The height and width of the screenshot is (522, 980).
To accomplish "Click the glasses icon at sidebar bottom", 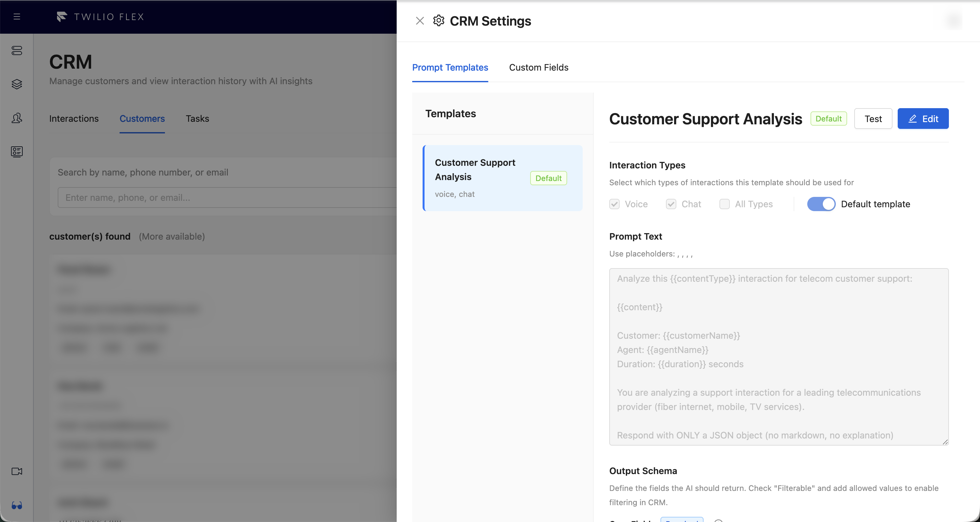I will point(17,505).
